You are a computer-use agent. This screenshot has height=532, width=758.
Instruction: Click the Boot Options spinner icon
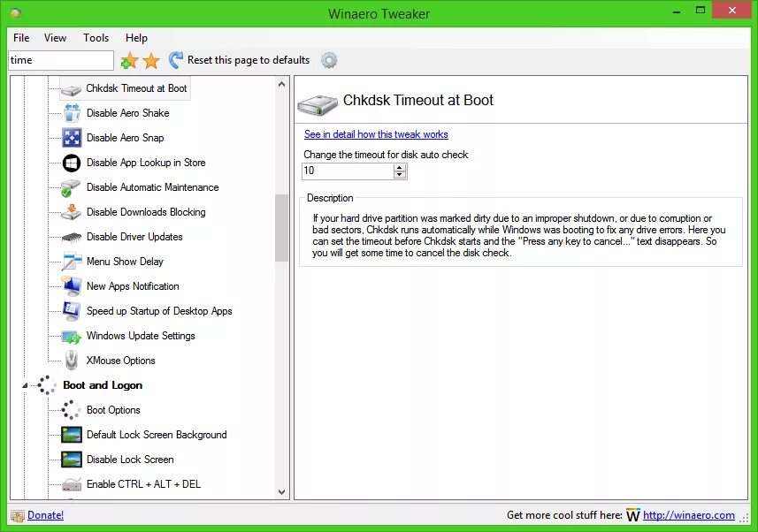[x=71, y=410]
